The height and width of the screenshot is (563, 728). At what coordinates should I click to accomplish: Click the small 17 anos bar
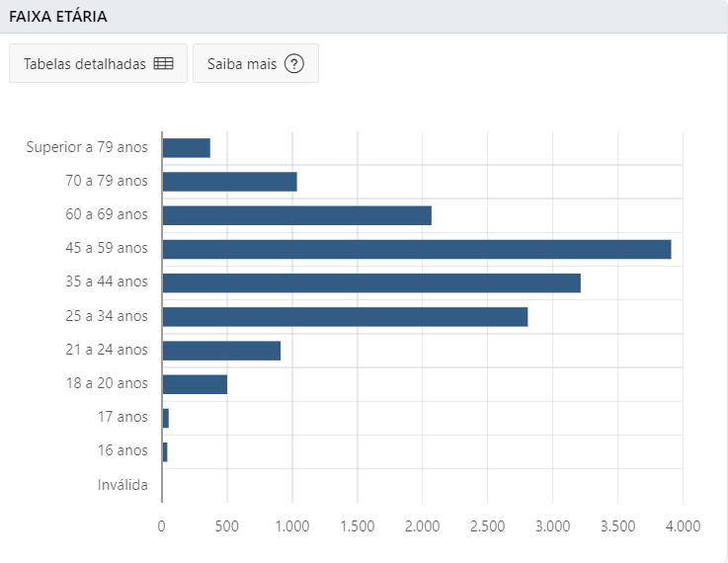pos(166,418)
